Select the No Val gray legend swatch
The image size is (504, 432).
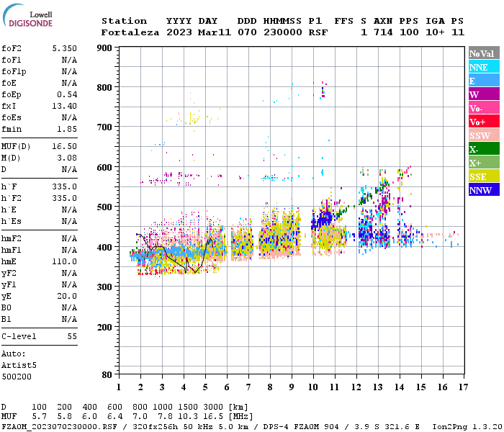[x=484, y=53]
